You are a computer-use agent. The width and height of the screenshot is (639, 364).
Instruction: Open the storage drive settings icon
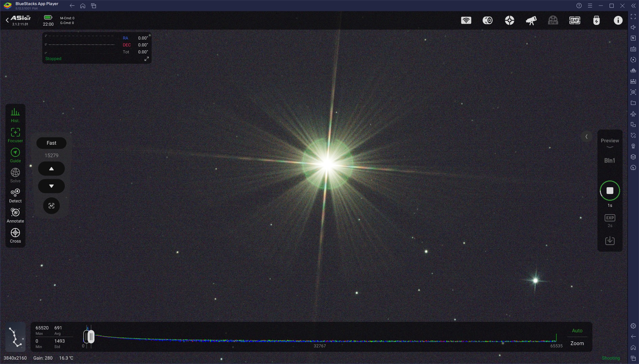pos(596,21)
